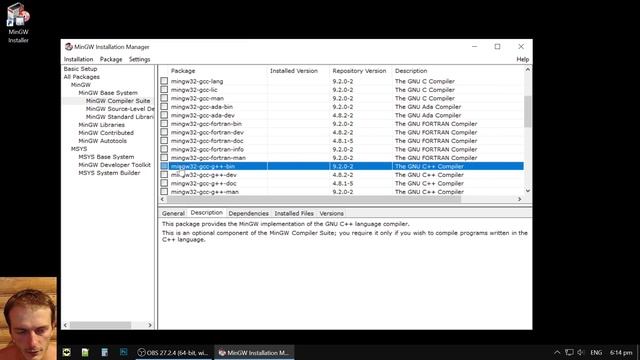Open the Installation menu
The height and width of the screenshot is (360, 640).
click(x=78, y=59)
